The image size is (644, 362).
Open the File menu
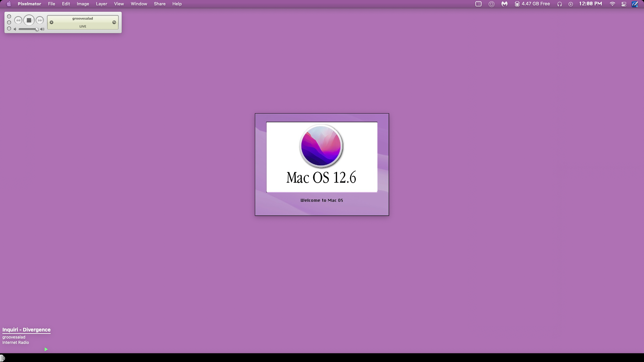pyautogui.click(x=51, y=4)
